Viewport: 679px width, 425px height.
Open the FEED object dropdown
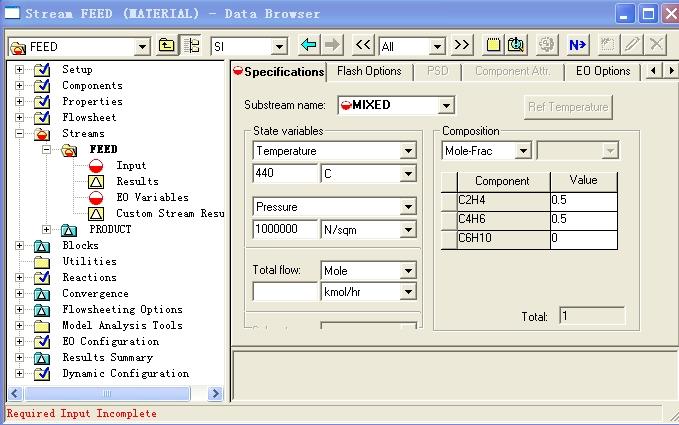(142, 46)
